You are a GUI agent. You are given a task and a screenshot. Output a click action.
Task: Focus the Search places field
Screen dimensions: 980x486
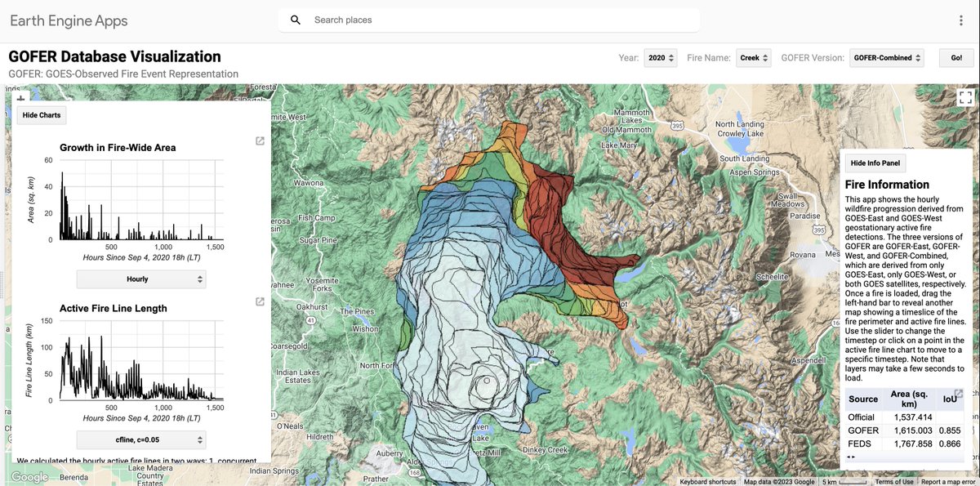(x=488, y=20)
